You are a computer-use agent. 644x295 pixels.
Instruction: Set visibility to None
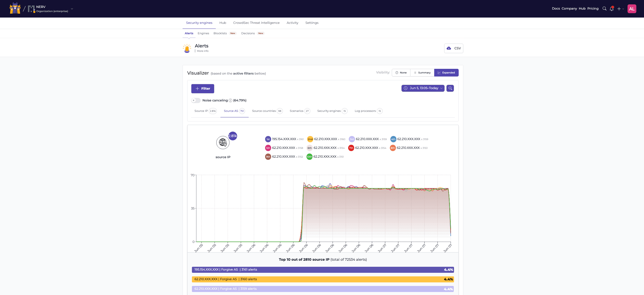[401, 73]
